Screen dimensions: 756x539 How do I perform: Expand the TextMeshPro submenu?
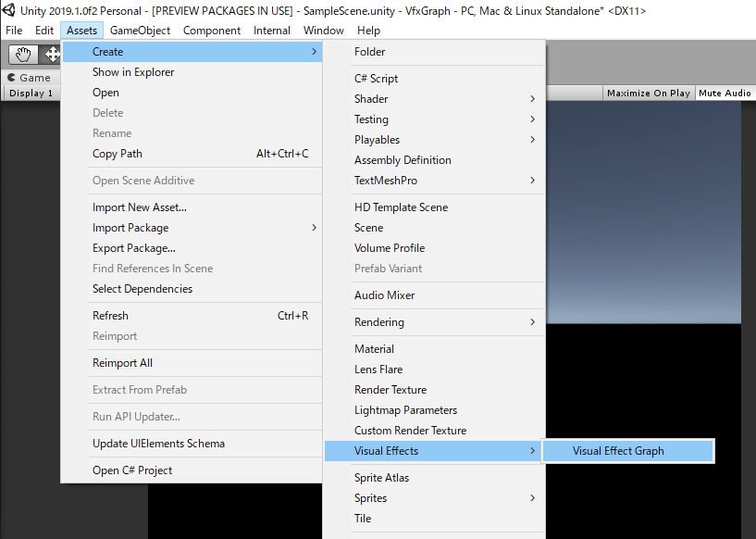tap(435, 180)
